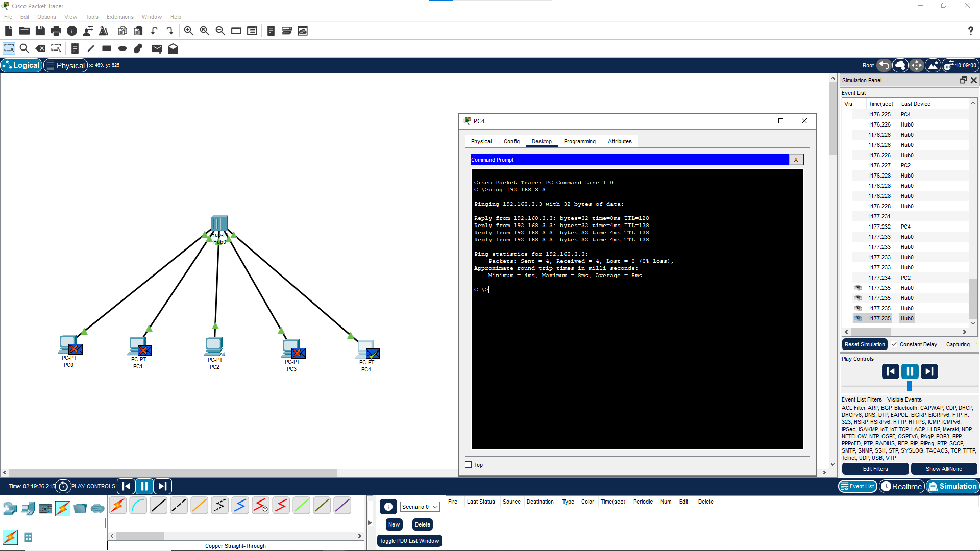Click device search input field
The height and width of the screenshot is (551, 980).
click(54, 523)
